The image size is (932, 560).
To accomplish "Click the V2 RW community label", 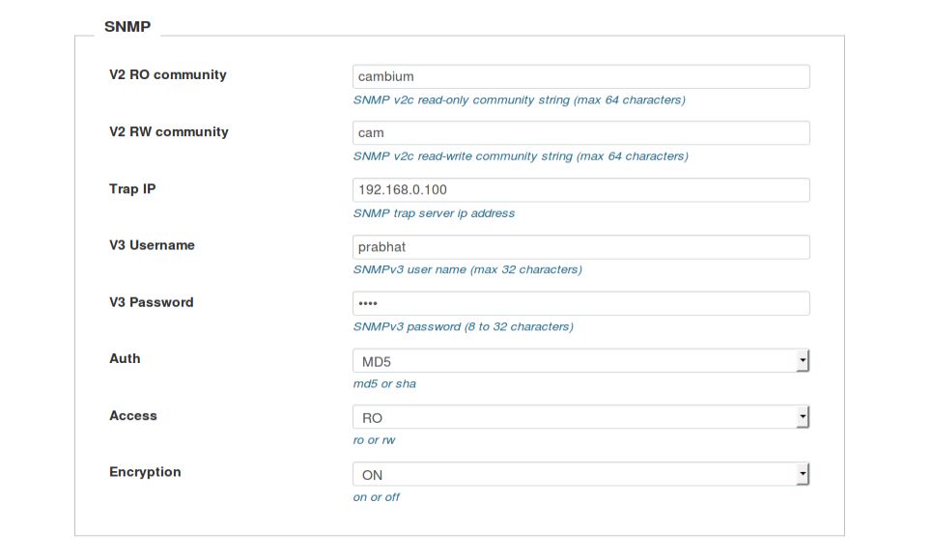I will click(x=169, y=132).
